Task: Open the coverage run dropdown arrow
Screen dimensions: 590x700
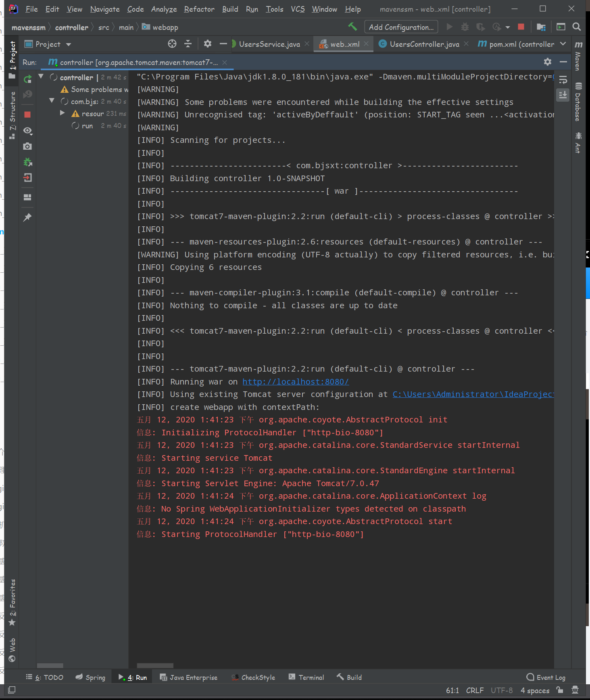Action: (x=508, y=27)
